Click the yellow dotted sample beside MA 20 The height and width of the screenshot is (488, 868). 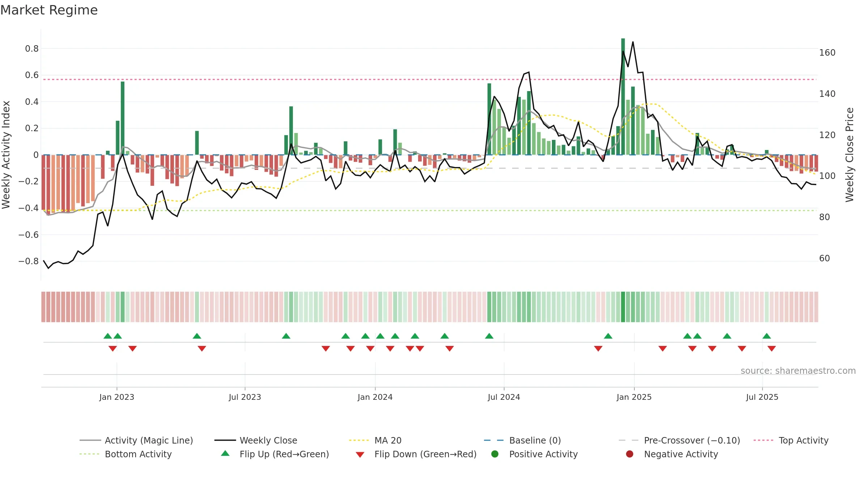click(359, 440)
